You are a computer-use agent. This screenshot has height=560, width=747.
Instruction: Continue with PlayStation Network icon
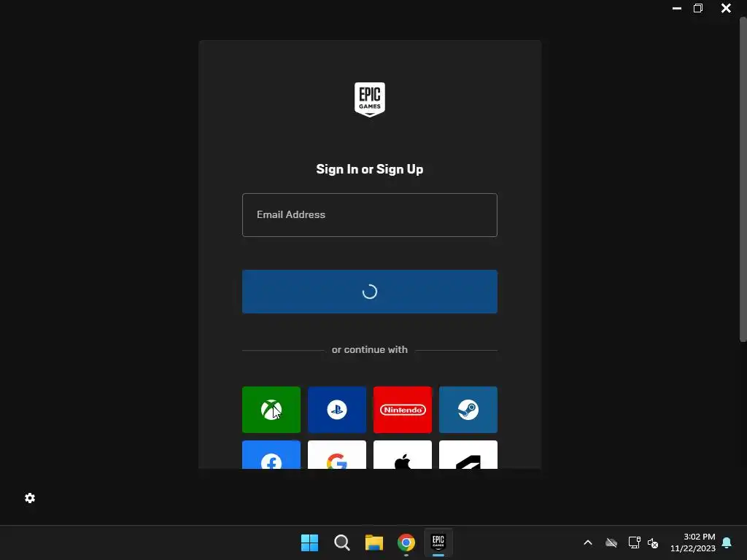click(337, 410)
